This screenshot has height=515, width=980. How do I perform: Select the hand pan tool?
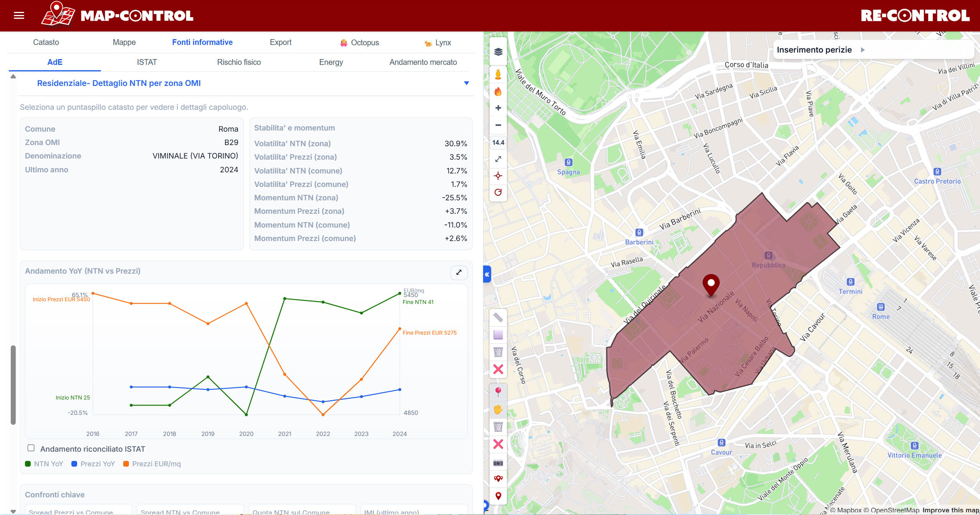[498, 409]
